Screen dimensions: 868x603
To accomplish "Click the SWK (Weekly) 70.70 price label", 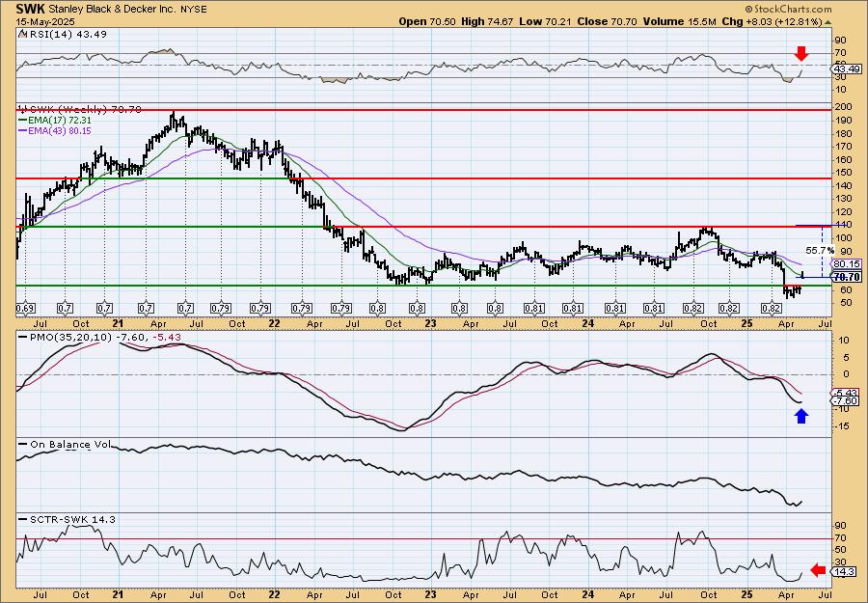I will click(x=85, y=109).
